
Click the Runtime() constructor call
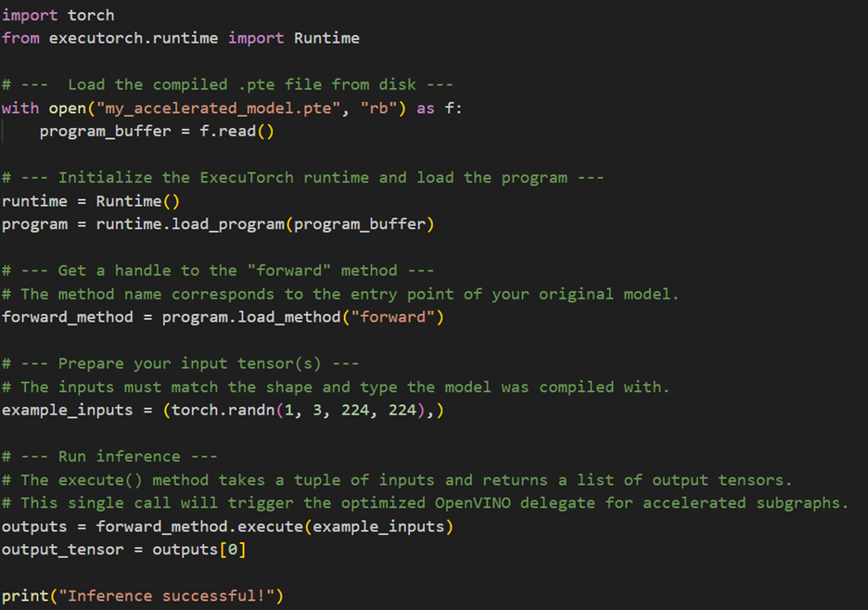137,201
